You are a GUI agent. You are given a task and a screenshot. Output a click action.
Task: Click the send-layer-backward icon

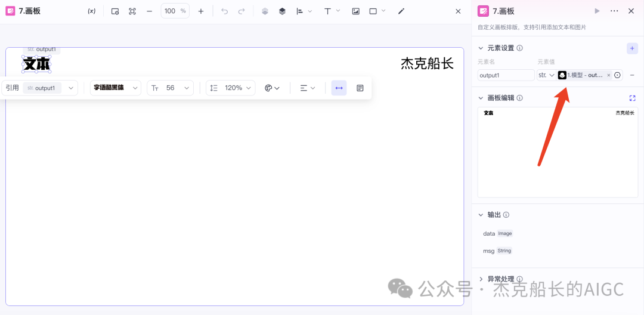tap(265, 11)
